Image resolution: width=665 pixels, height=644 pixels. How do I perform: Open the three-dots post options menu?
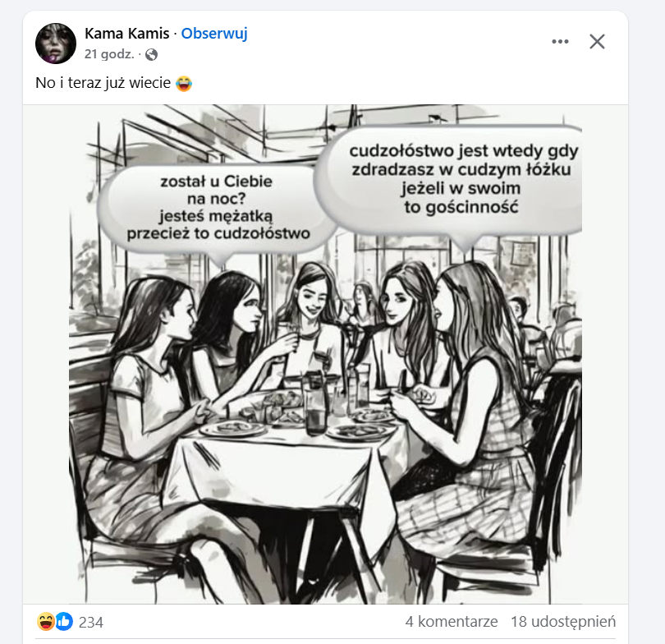pyautogui.click(x=560, y=41)
